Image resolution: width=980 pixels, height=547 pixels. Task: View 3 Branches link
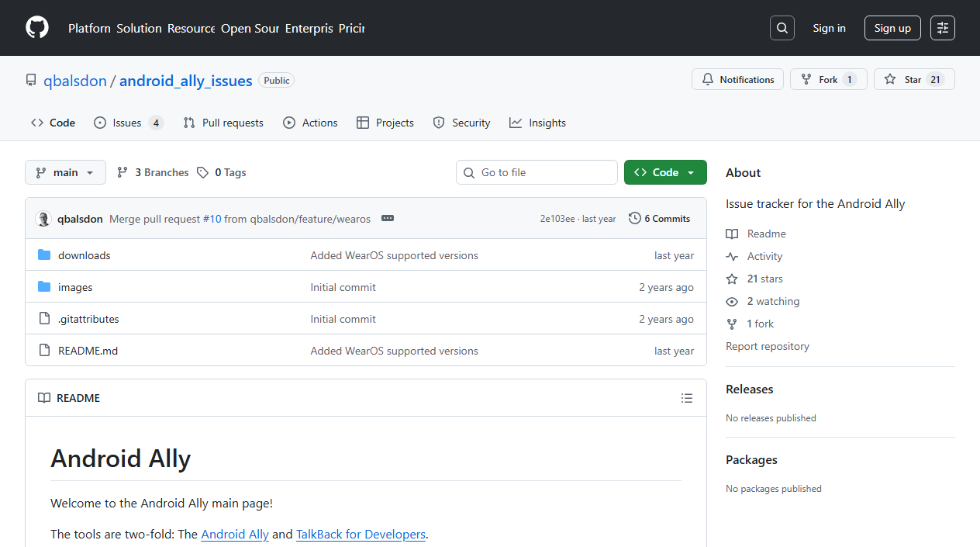[x=153, y=172]
